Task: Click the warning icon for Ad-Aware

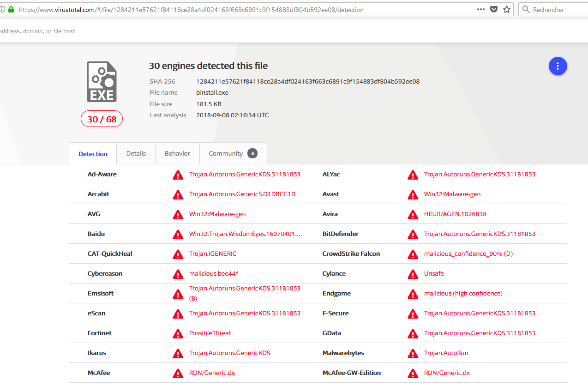Action: (x=178, y=175)
